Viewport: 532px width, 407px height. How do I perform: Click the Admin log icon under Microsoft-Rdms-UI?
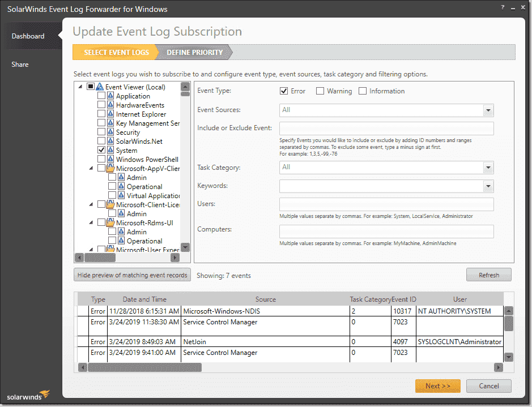[122, 232]
